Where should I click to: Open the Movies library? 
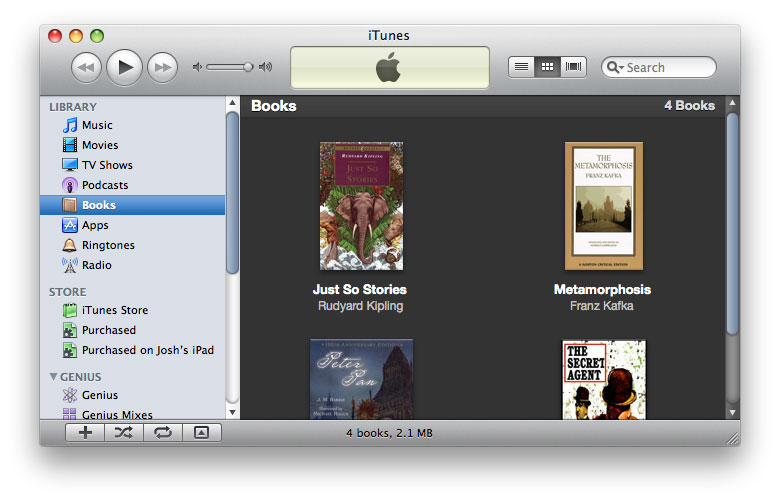click(x=132, y=145)
